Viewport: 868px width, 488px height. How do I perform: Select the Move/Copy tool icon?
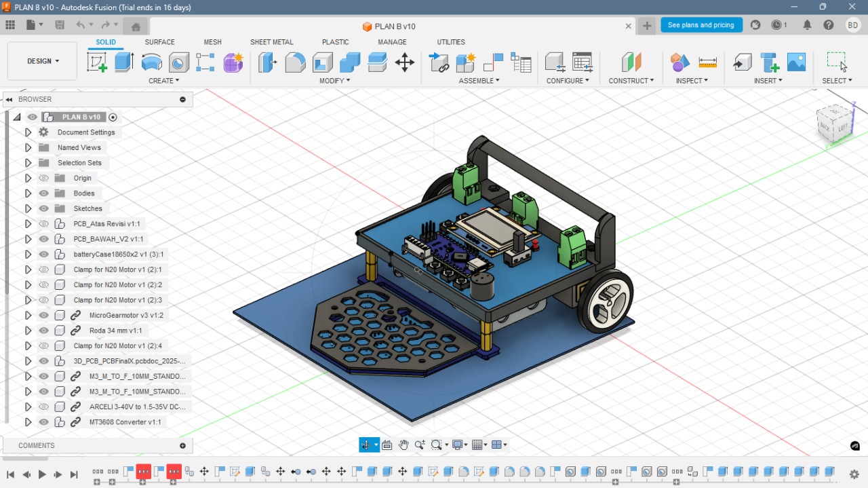click(405, 62)
